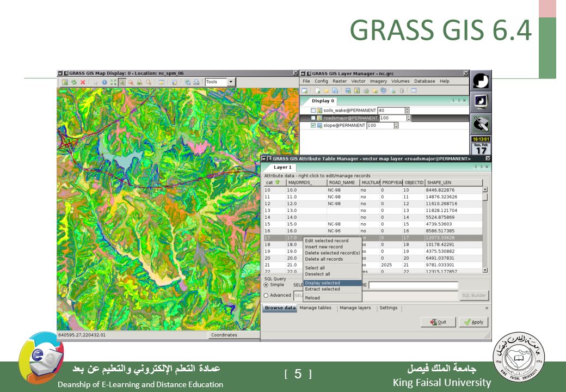The height and width of the screenshot is (392, 566).
Task: Open the Database menu
Action: (424, 81)
